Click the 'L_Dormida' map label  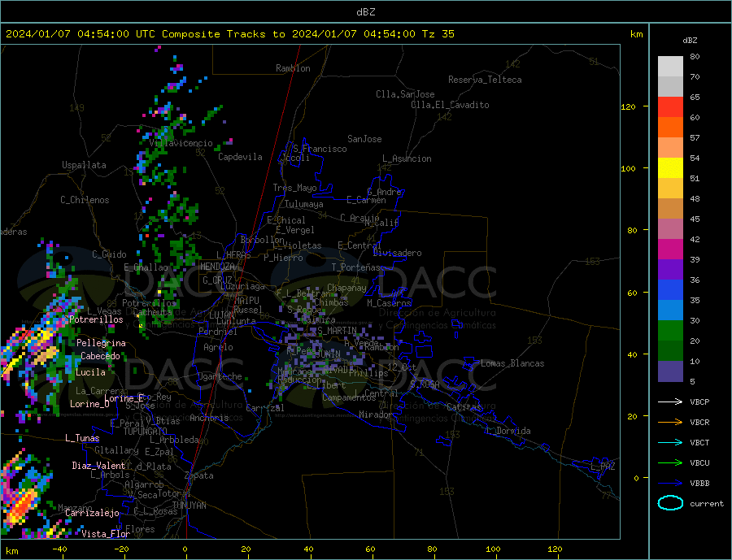509,431
